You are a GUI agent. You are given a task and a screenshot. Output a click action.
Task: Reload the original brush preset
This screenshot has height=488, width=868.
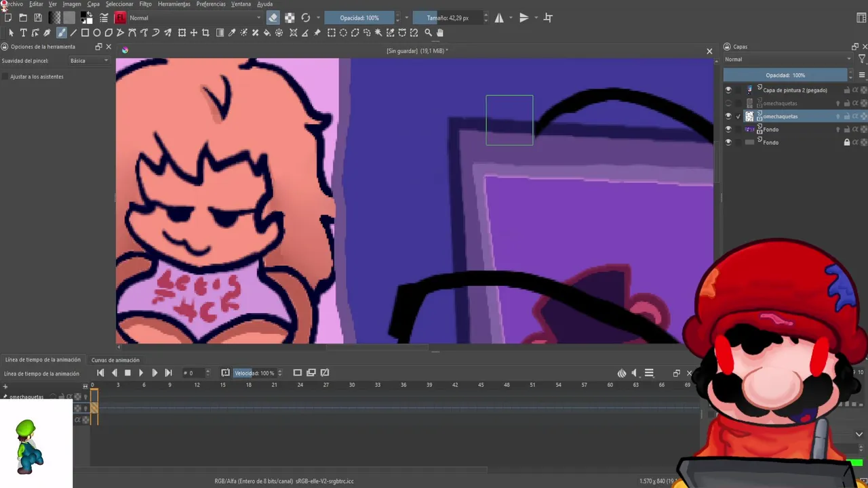click(x=306, y=18)
